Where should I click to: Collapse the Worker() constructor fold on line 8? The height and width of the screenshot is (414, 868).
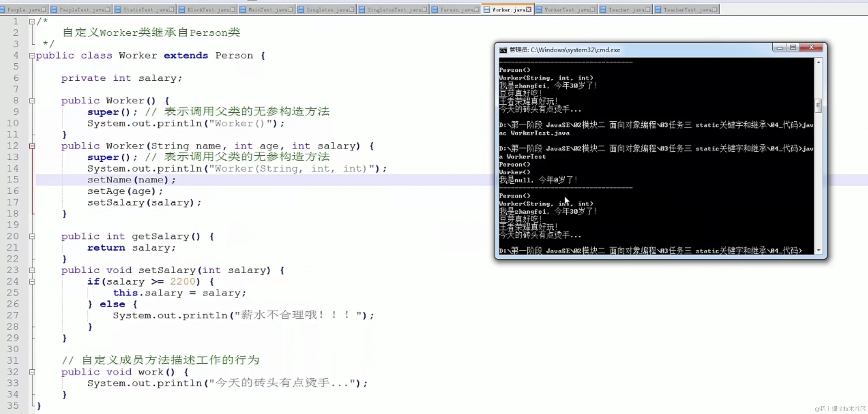(32, 101)
